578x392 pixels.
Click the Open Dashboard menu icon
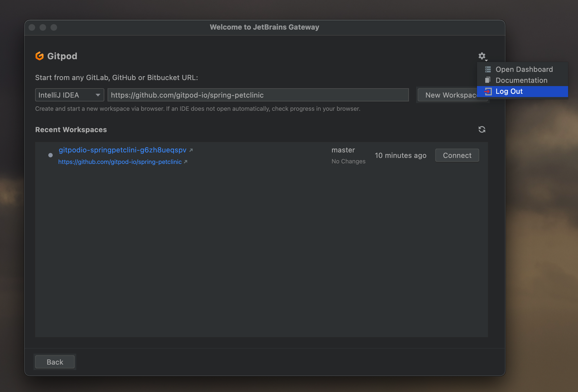coord(488,69)
